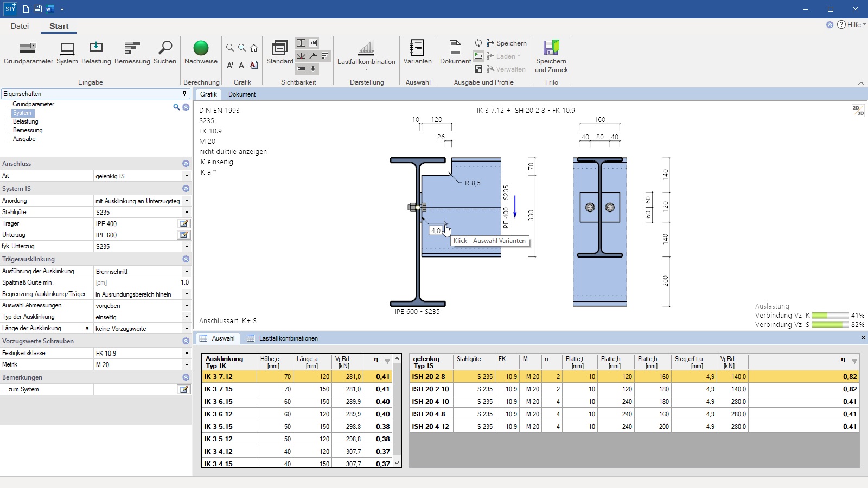Click the Suchen magnifier icon
Screen dimensions: 868x488
click(165, 48)
